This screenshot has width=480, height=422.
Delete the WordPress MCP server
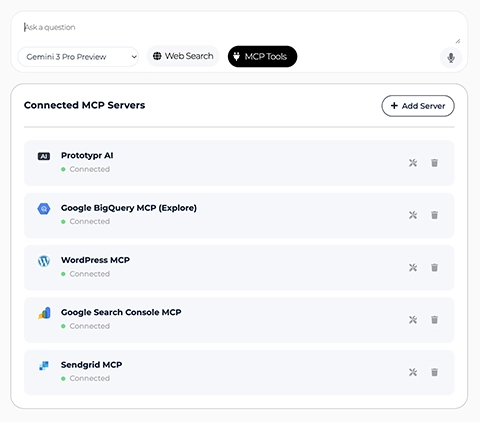pos(434,267)
